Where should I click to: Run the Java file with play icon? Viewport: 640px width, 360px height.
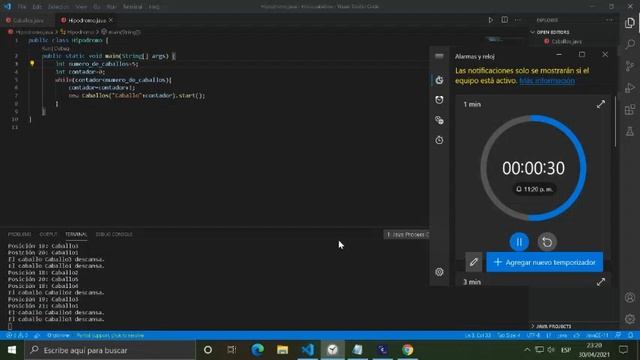point(490,20)
